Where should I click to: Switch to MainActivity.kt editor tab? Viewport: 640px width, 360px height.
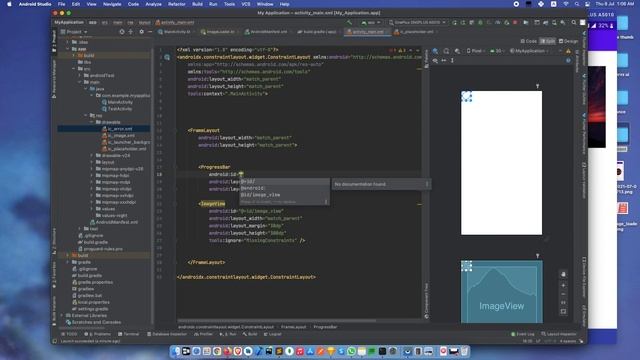click(x=175, y=31)
